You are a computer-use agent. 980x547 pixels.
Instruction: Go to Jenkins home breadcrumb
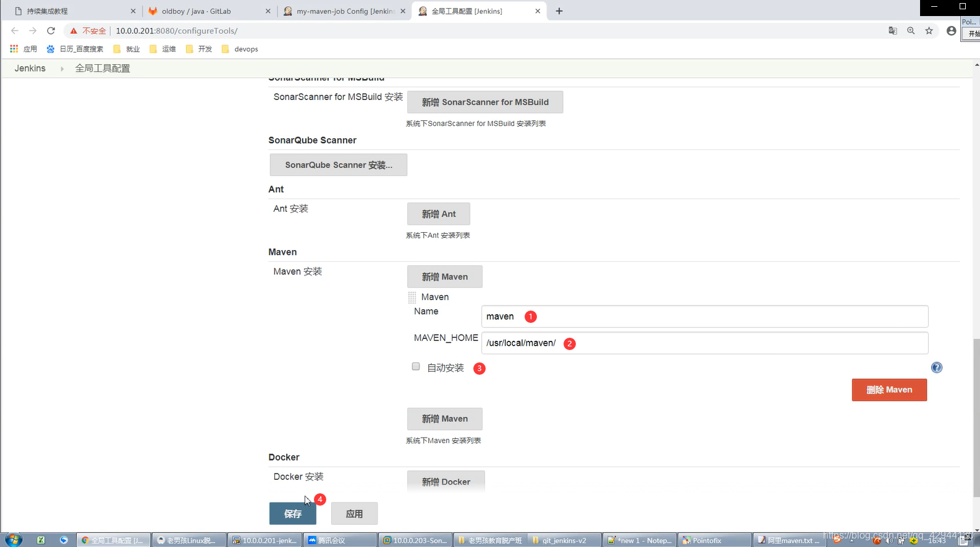tap(30, 68)
